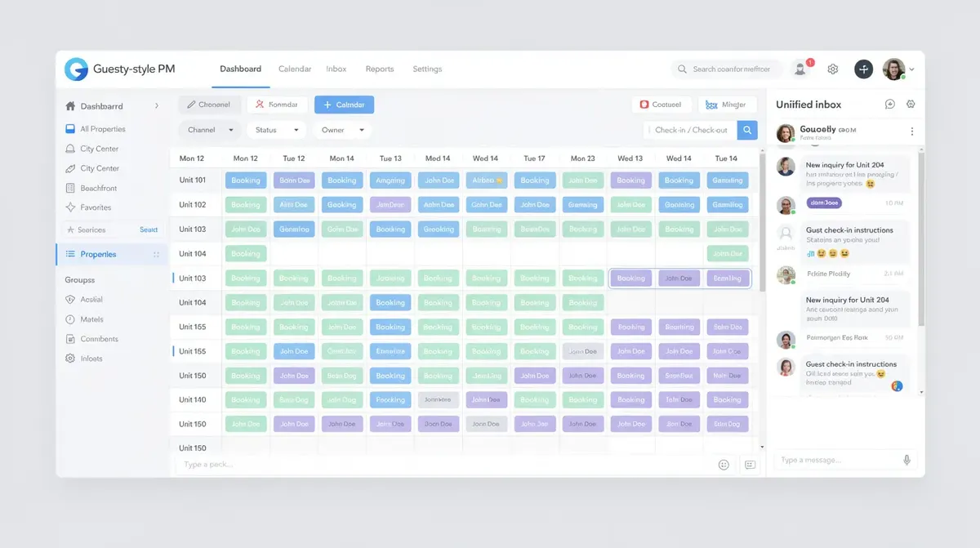This screenshot has height=548, width=980.
Task: Select the Unit 101 row label
Action: click(x=193, y=180)
